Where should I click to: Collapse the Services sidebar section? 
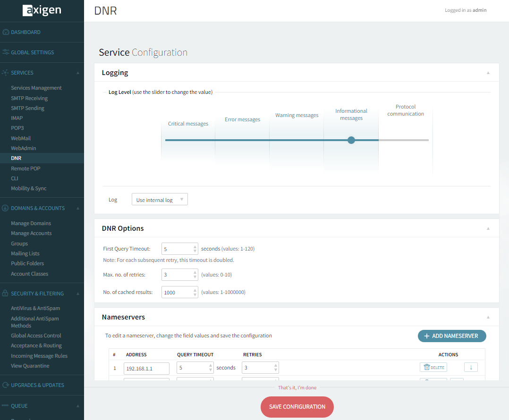pos(78,73)
